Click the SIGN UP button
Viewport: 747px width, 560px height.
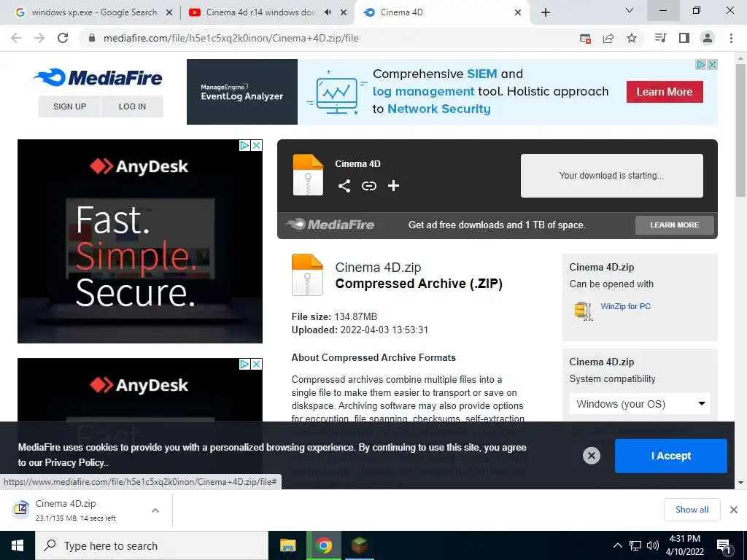(69, 106)
